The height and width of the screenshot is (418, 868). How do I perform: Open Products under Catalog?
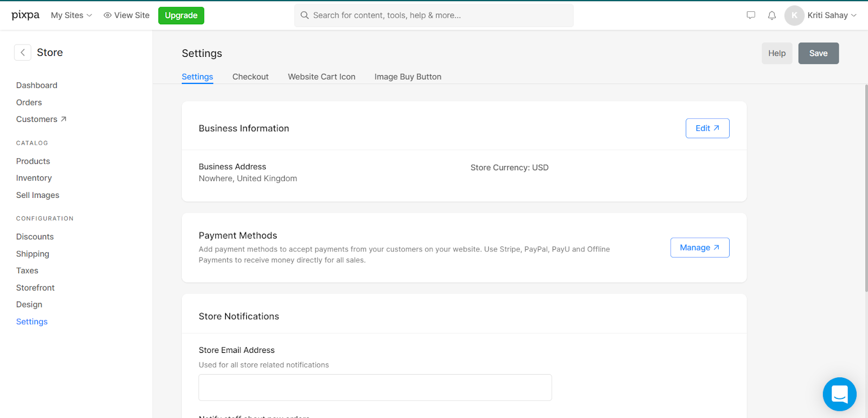pyautogui.click(x=33, y=161)
